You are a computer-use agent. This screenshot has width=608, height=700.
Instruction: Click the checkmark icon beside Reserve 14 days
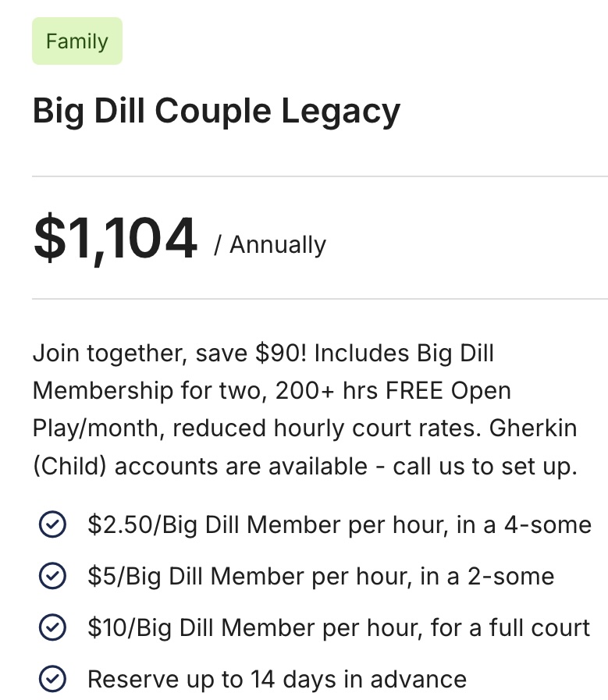click(x=52, y=680)
